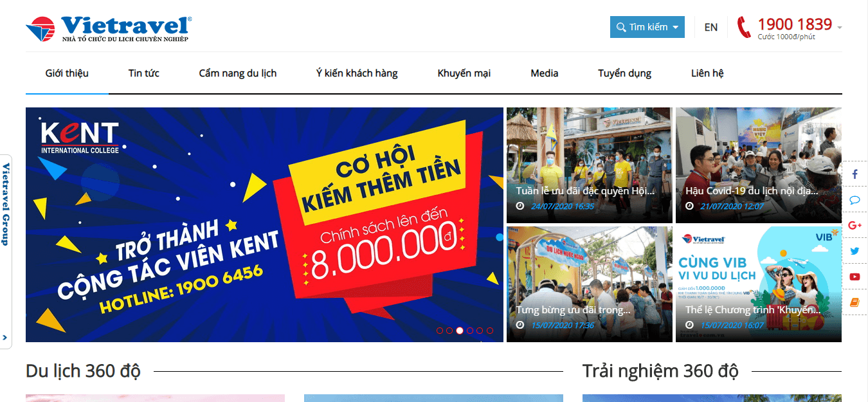Image resolution: width=868 pixels, height=402 pixels.
Task: Open the YouTube icon in sidebar
Action: (x=854, y=277)
